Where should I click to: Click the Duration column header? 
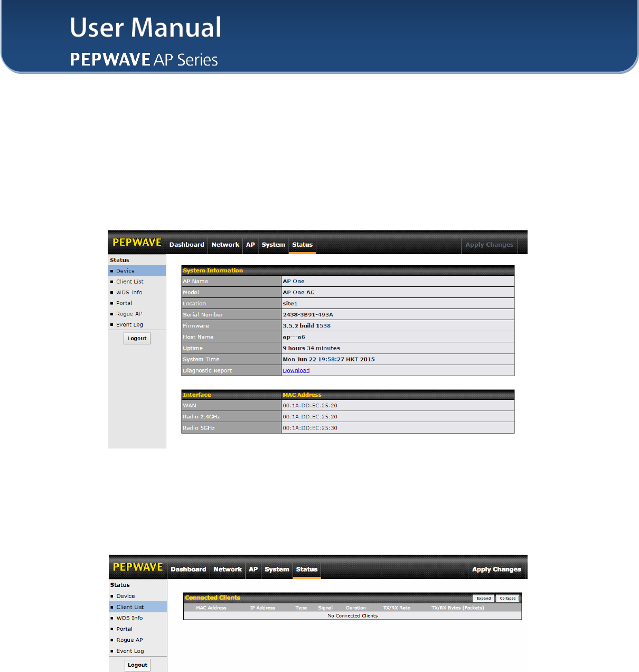pos(356,608)
